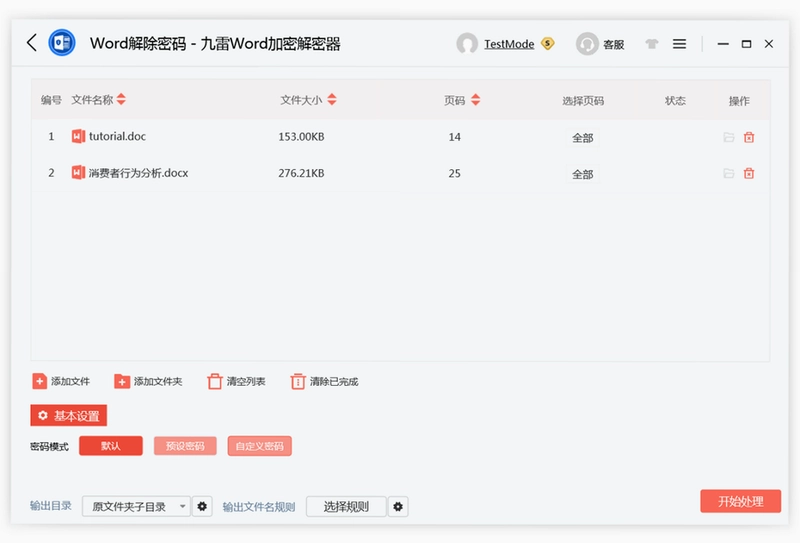Image resolution: width=800 pixels, height=543 pixels.
Task: Maximize the application window
Action: point(746,44)
